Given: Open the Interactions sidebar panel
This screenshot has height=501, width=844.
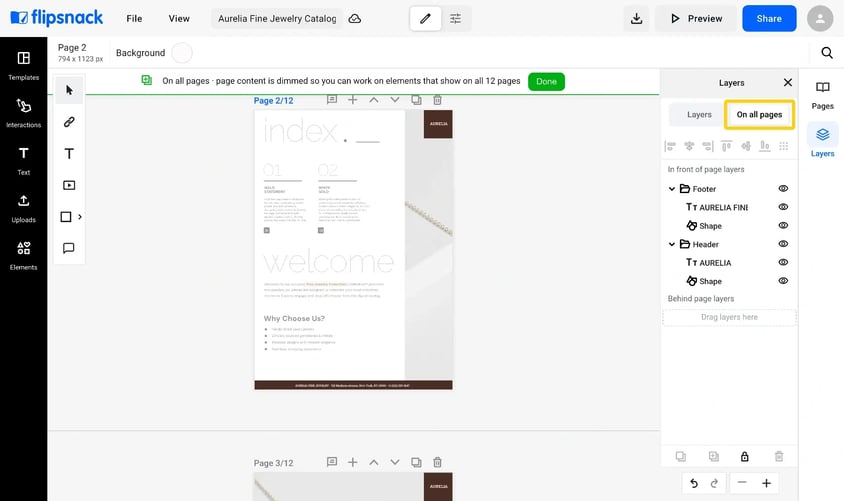Looking at the screenshot, I should pos(23,113).
